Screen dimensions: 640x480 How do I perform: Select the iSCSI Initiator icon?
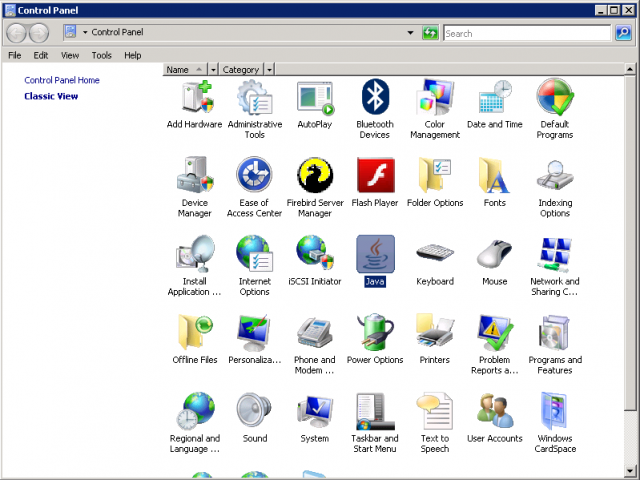click(x=315, y=261)
